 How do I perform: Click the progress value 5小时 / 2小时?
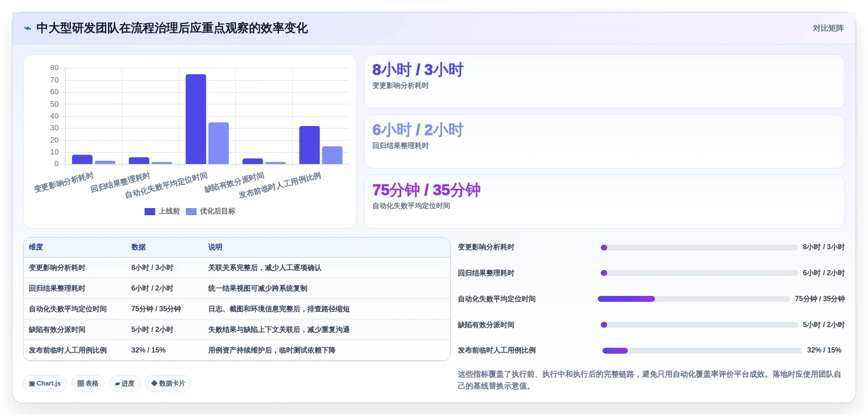824,325
